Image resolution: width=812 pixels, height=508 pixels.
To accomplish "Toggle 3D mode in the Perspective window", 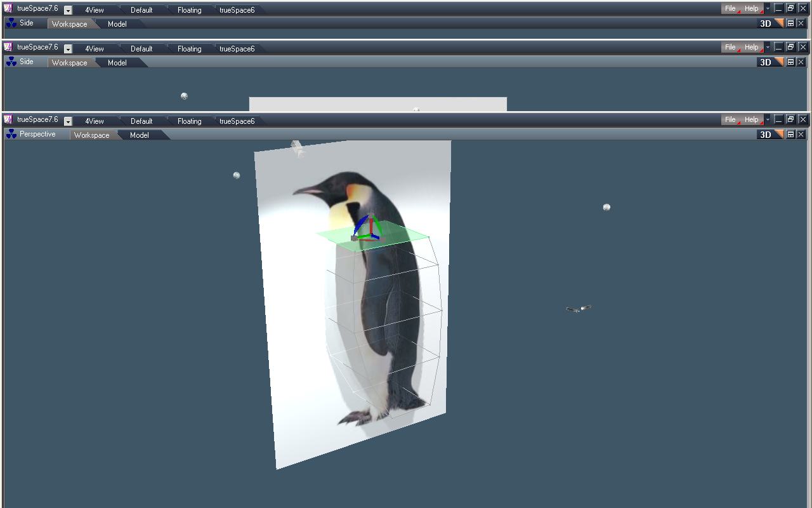I will pyautogui.click(x=765, y=134).
